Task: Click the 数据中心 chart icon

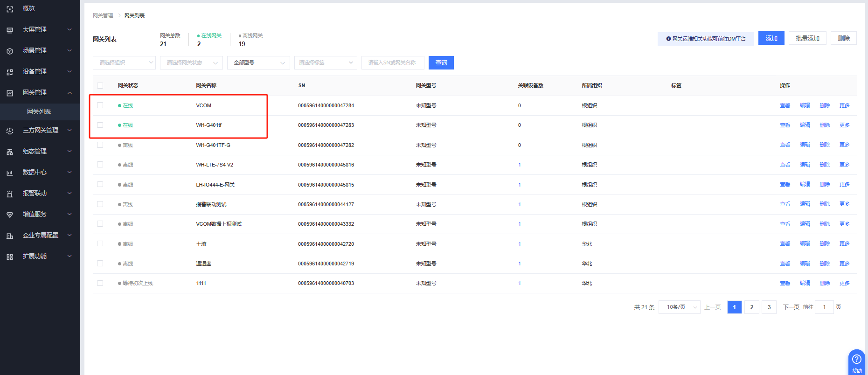Action: click(10, 173)
